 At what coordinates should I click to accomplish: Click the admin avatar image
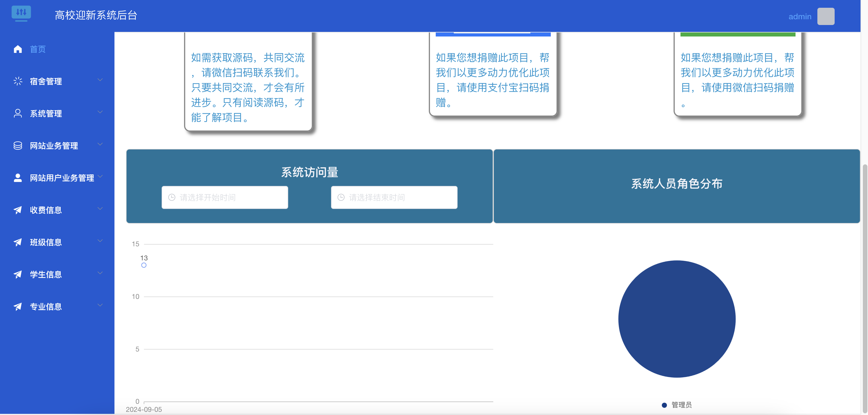pyautogui.click(x=826, y=16)
